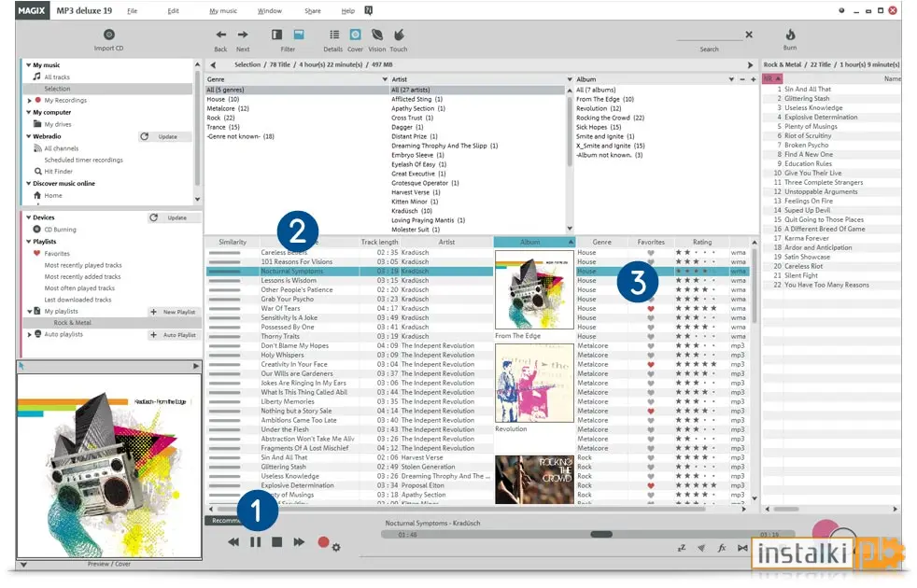This screenshot has height=588, width=917.
Task: Toggle favorite heart for Creativity In Your Face
Action: coord(650,365)
